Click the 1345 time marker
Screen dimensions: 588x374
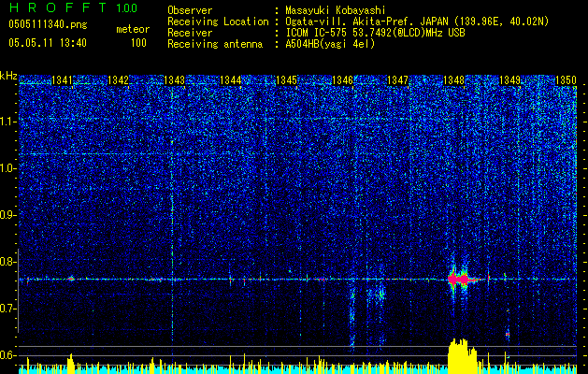(x=286, y=79)
